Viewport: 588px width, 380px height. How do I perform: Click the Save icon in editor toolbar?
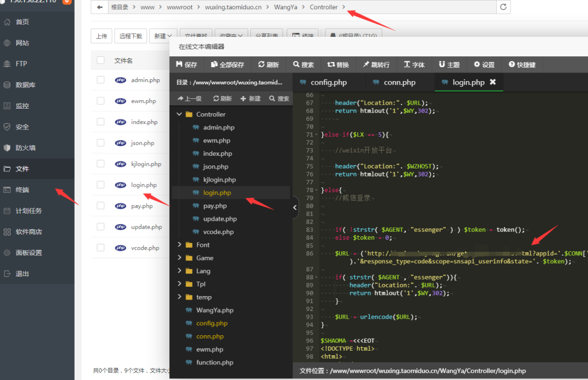[x=179, y=65]
